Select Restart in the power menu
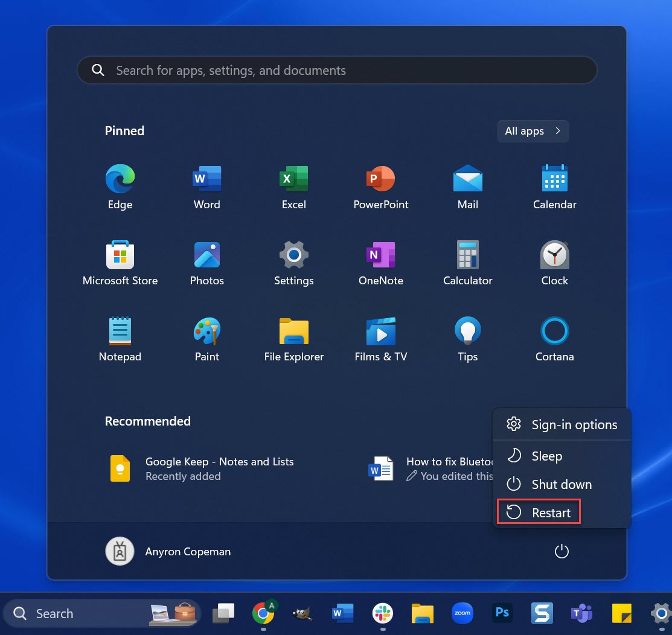This screenshot has height=635, width=672. tap(562, 512)
